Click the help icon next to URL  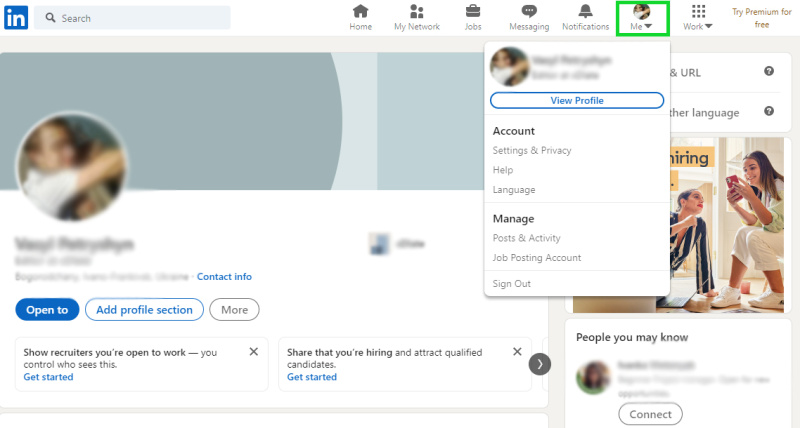pos(769,71)
